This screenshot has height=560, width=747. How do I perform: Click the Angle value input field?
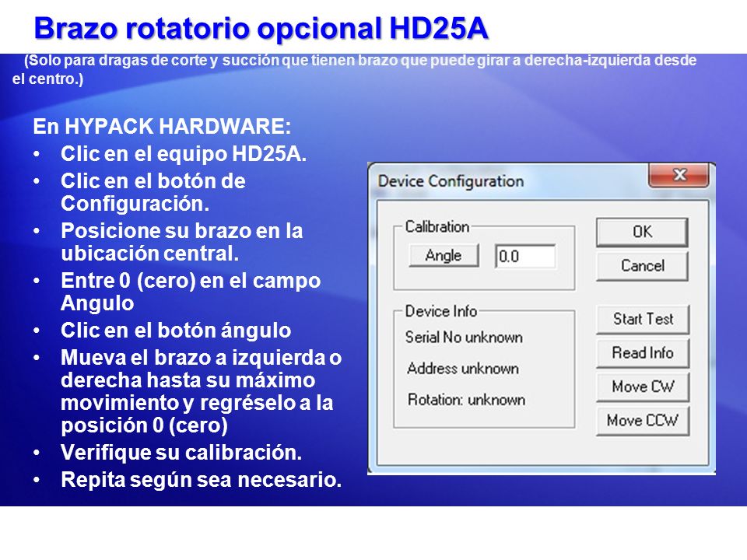point(525,256)
